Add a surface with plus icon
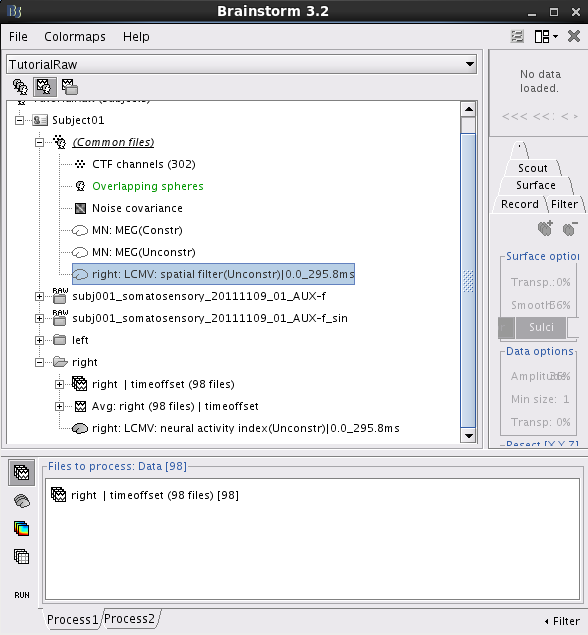Image resolution: width=588 pixels, height=635 pixels. (x=545, y=229)
